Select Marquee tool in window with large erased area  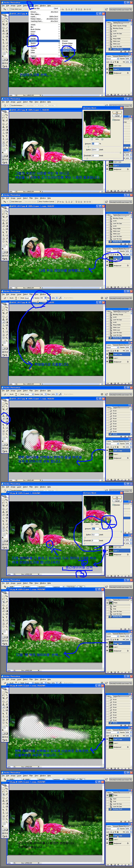(x=3, y=693)
